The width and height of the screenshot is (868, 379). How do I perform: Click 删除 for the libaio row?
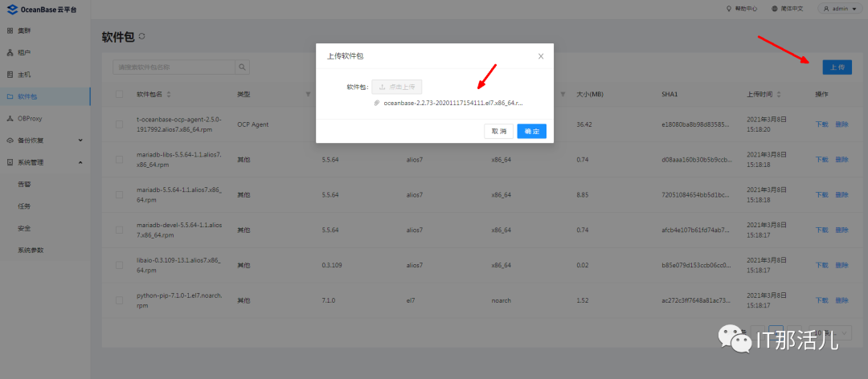(x=841, y=266)
